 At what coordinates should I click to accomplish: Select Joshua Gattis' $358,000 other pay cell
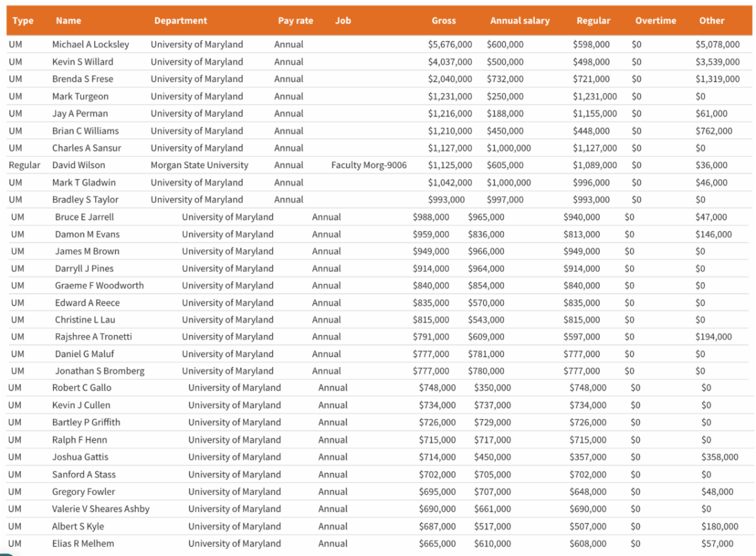coord(719,457)
